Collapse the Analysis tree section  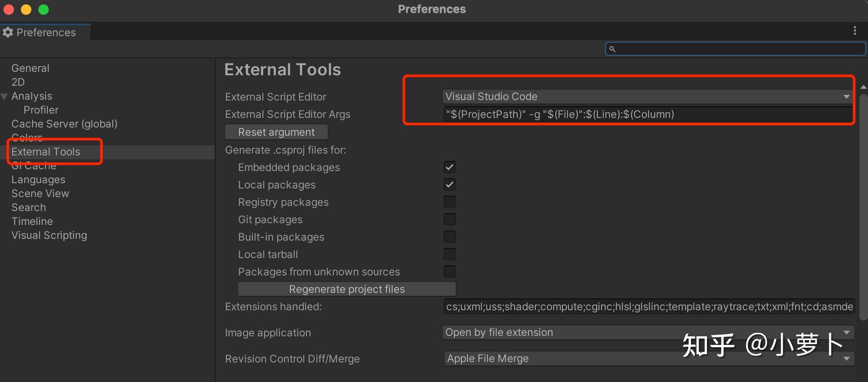[x=4, y=97]
